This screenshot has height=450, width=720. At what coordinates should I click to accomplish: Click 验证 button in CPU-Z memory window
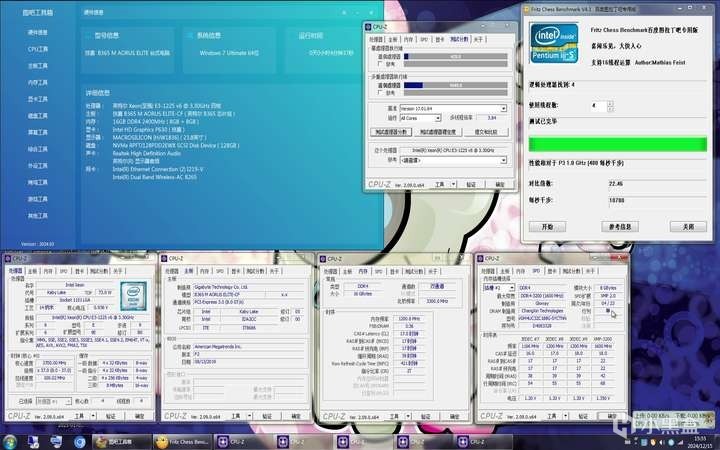coord(425,416)
